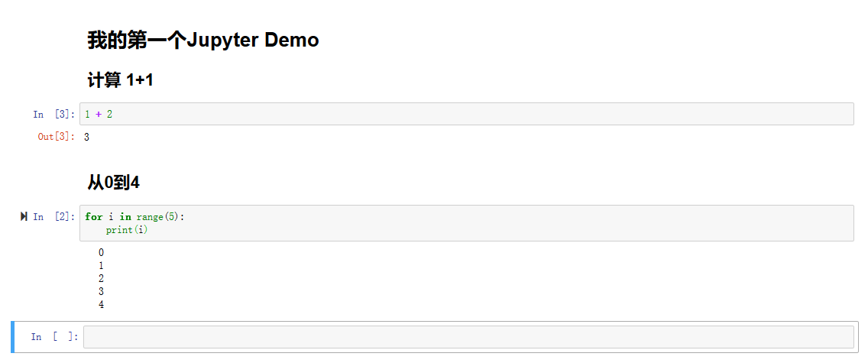Place cursor on the print(i) line
The image size is (868, 363).
[128, 229]
